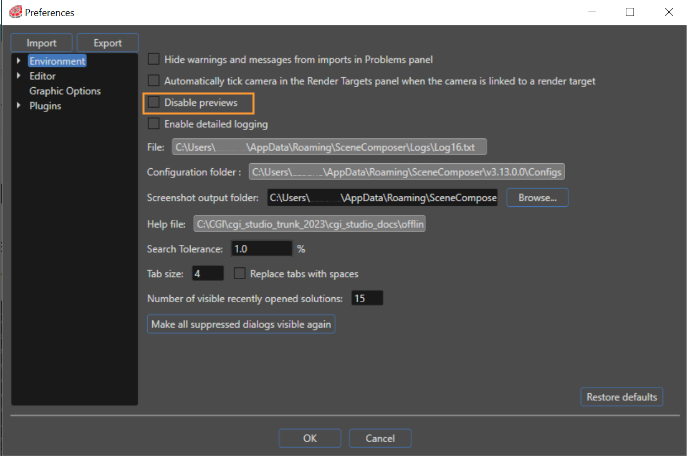
Task: Expand the Plugins tree node arrow
Action: tap(18, 105)
